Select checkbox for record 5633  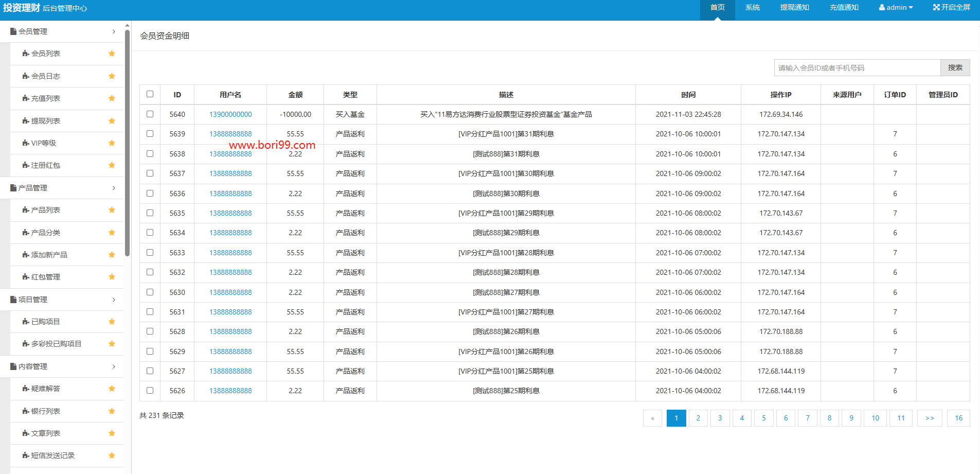pyautogui.click(x=150, y=253)
